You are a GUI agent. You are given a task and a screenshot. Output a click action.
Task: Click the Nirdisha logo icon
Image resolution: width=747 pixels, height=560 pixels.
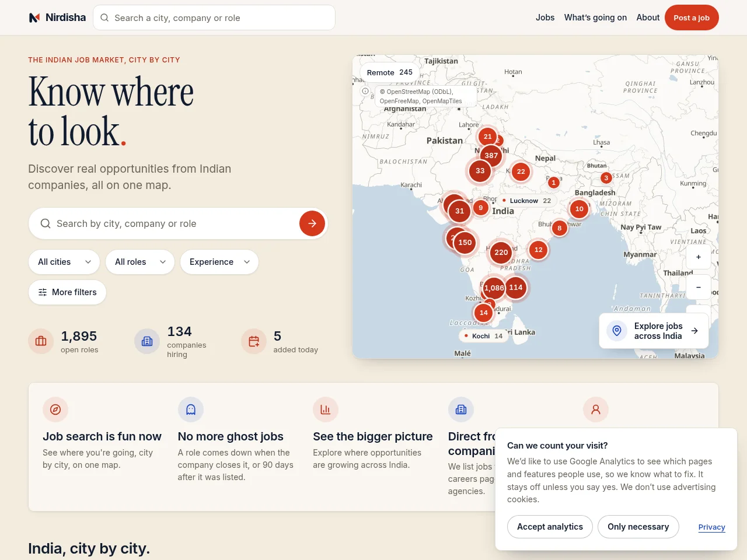(34, 17)
